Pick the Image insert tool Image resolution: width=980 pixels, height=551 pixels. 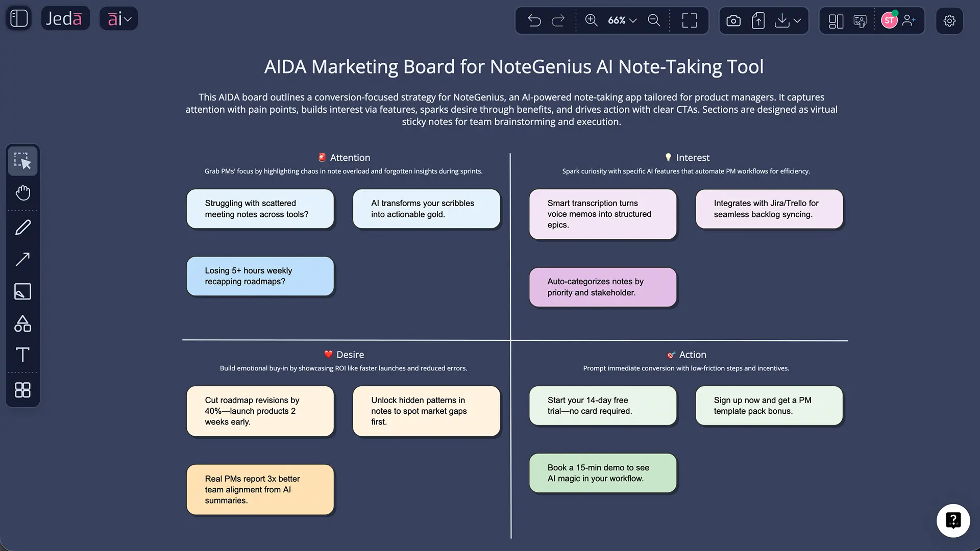click(22, 291)
